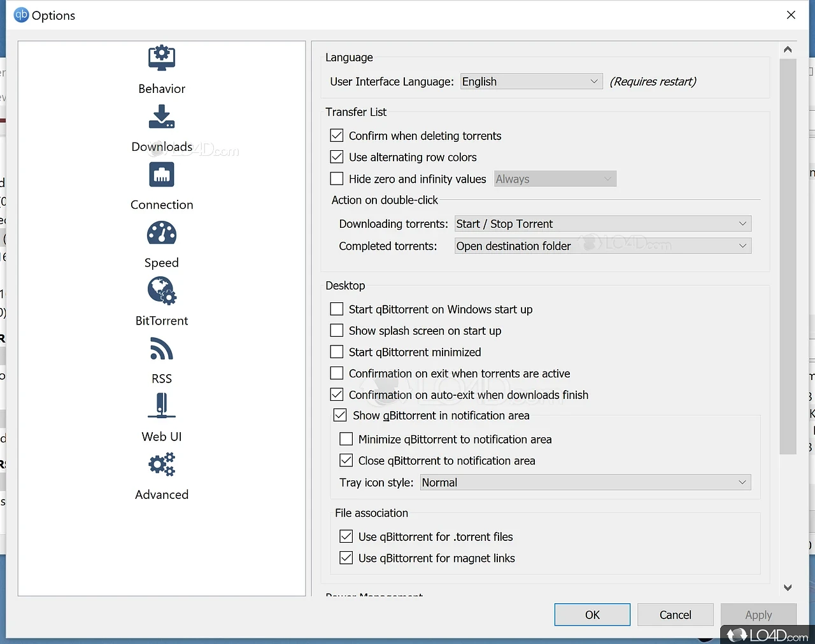
Task: Open User Interface Language dropdown
Action: point(531,81)
